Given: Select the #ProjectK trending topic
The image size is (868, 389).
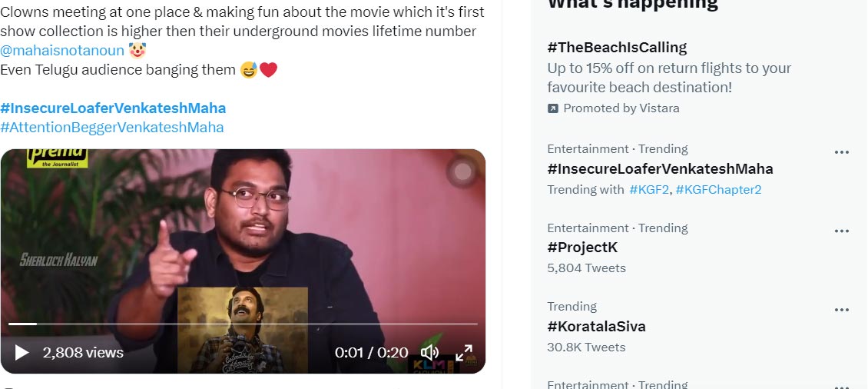Looking at the screenshot, I should tap(582, 248).
